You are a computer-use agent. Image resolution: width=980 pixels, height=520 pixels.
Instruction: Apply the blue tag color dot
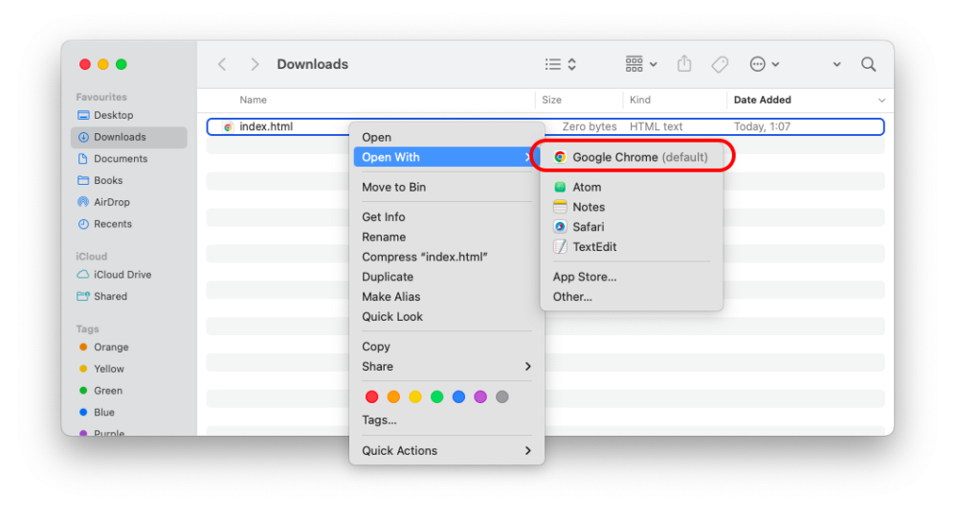pyautogui.click(x=458, y=396)
